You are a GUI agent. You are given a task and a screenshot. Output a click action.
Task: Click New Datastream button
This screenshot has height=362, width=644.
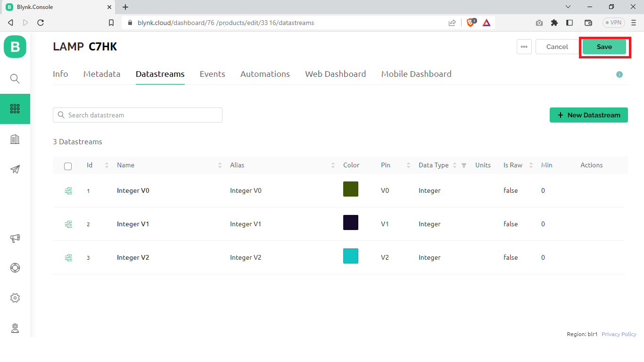(588, 115)
